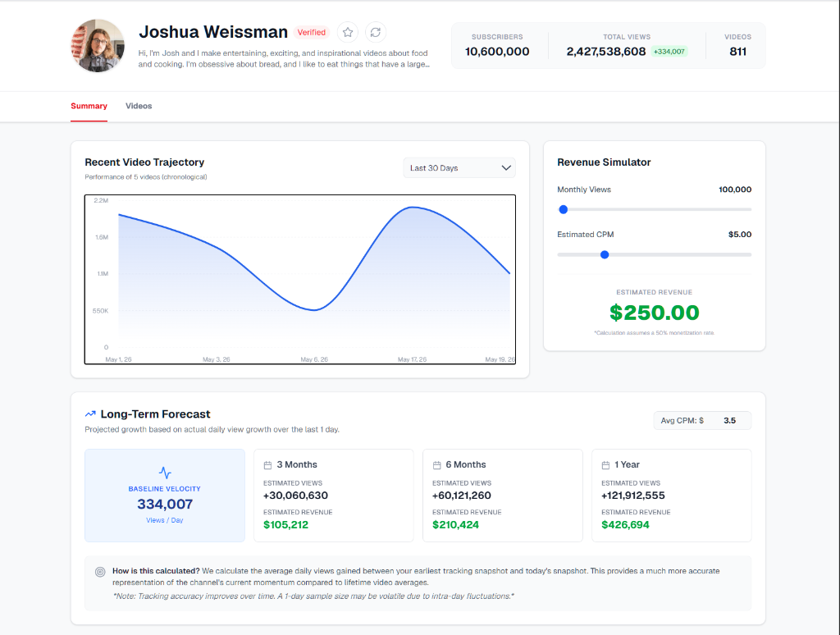Click Joshua Weissman's profile avatar
Viewport: 840px width, 635px height.
point(98,46)
